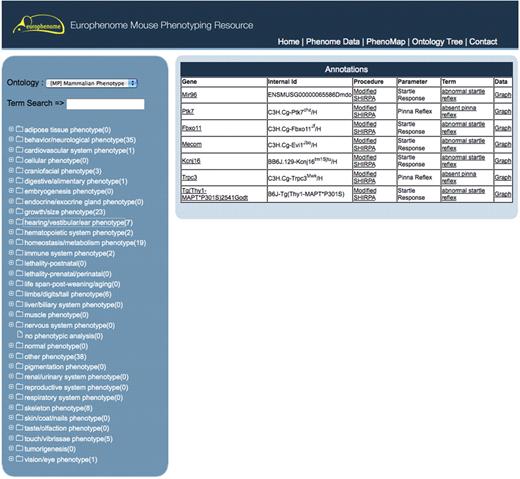Click the growth/size phenotype folder icon
Image resolution: width=520 pixels, height=479 pixels.
tap(19, 211)
